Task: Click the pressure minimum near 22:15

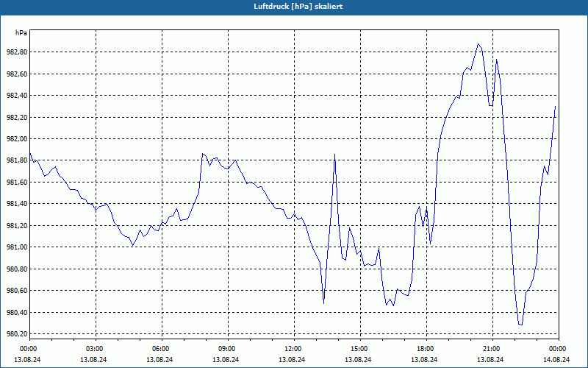Action: click(x=520, y=325)
